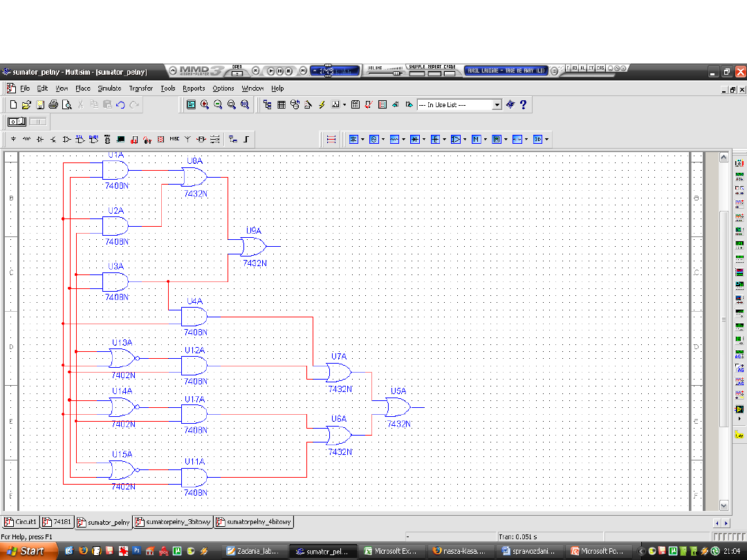Click the U9A OR gate on schematic
The width and height of the screenshot is (747, 560).
(x=252, y=246)
